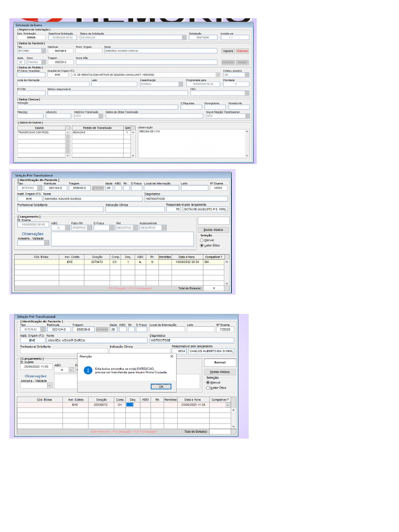Open Houve Reação Transfusional dropdown
Screen dimensions: 399x532
[x=247, y=116]
